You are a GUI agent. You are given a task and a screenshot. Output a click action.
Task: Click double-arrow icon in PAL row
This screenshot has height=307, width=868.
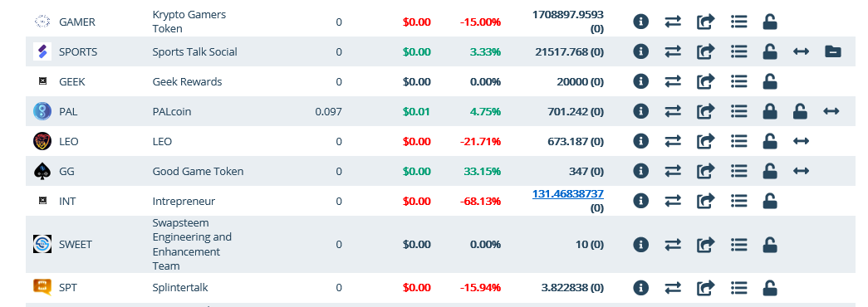point(831,112)
